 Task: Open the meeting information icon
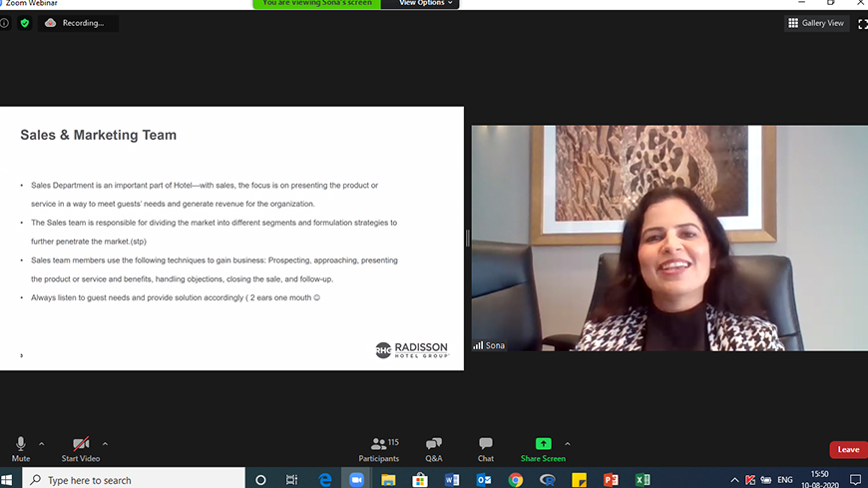[5, 23]
